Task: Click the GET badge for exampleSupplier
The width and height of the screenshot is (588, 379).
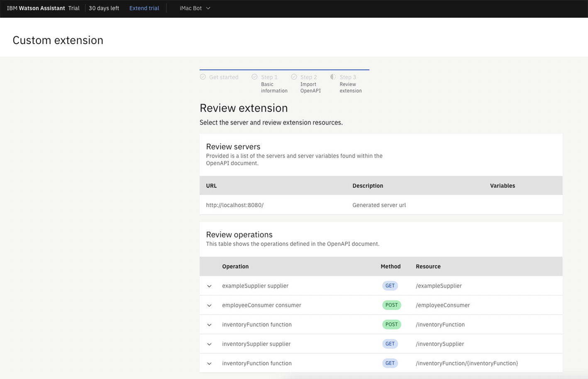Action: point(390,286)
